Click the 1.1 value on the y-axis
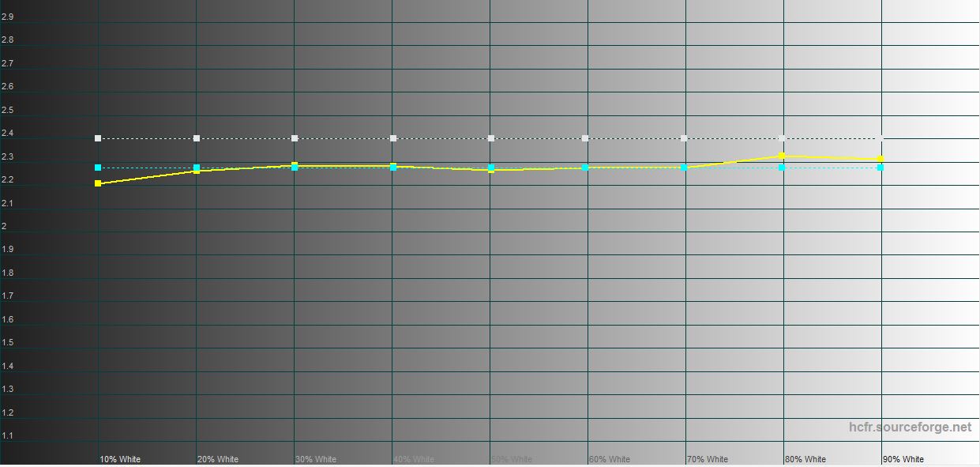Viewport: 980px width, 467px height. [x=8, y=435]
